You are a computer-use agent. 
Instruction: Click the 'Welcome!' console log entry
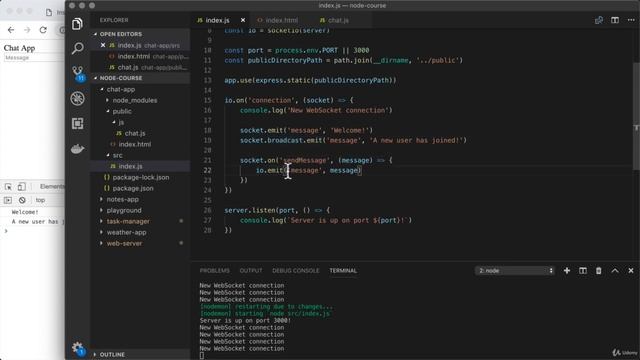pos(25,212)
